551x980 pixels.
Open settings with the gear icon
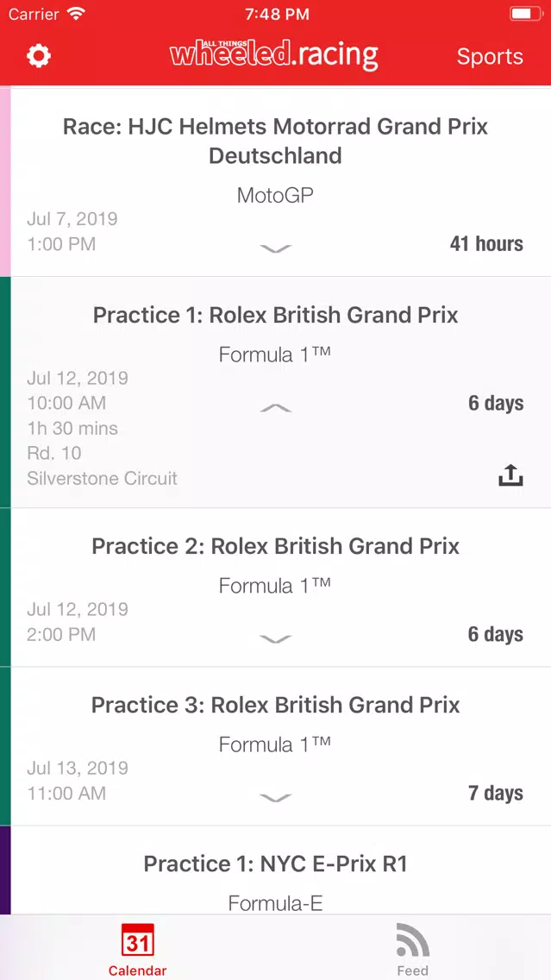(39, 56)
